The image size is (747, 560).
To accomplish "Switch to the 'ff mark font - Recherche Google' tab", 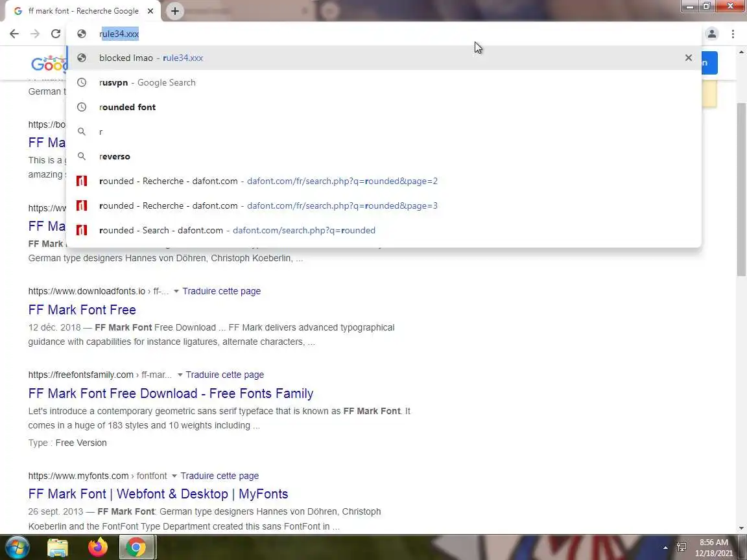I will tap(83, 11).
